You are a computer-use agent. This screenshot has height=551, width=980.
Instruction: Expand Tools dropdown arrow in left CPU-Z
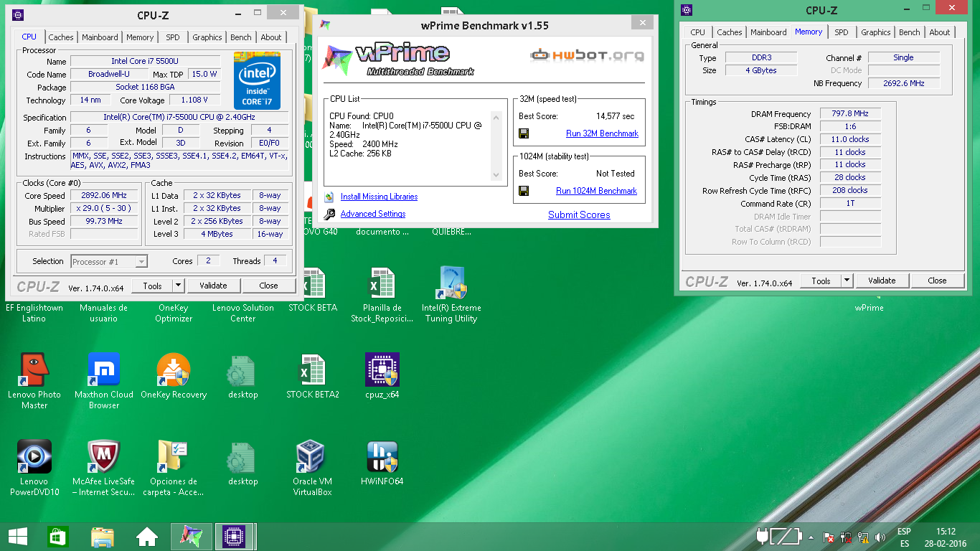coord(178,286)
